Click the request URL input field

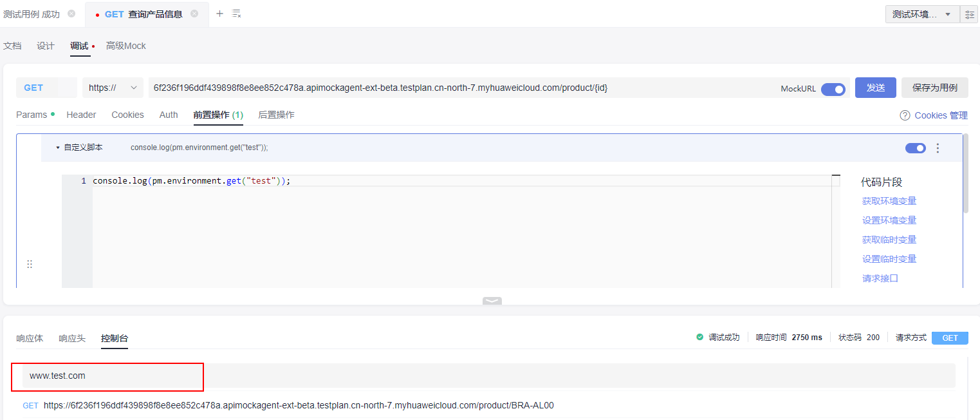(450, 88)
